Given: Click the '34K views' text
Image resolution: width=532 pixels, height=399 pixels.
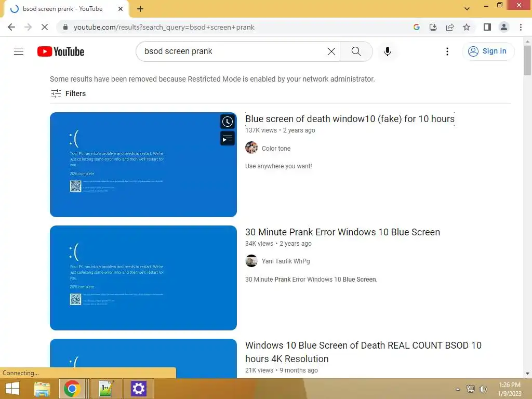Looking at the screenshot, I should pos(259,244).
